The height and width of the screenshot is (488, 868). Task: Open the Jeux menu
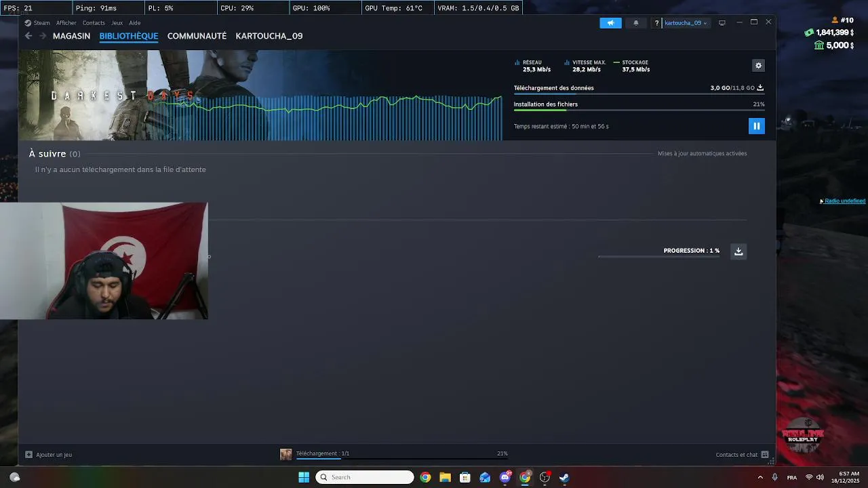click(117, 23)
